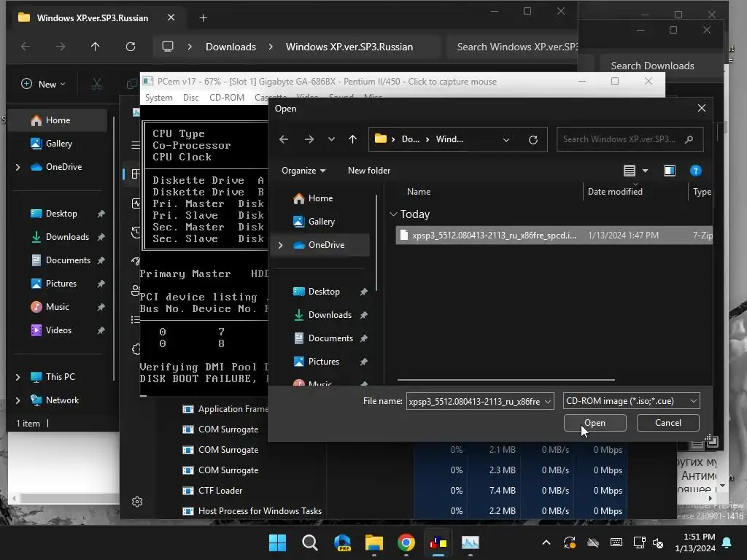Image resolution: width=747 pixels, height=560 pixels.
Task: Expand Network in Explorer sidebar
Action: [18, 400]
